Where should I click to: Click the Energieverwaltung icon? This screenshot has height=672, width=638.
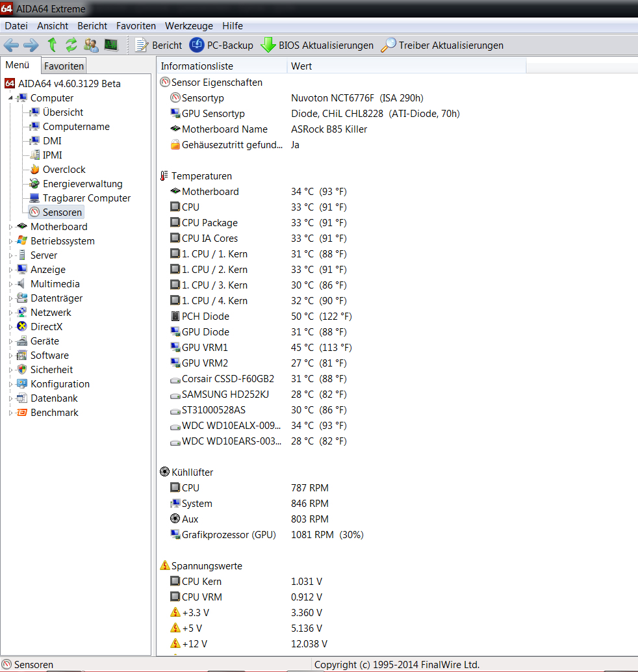click(34, 184)
